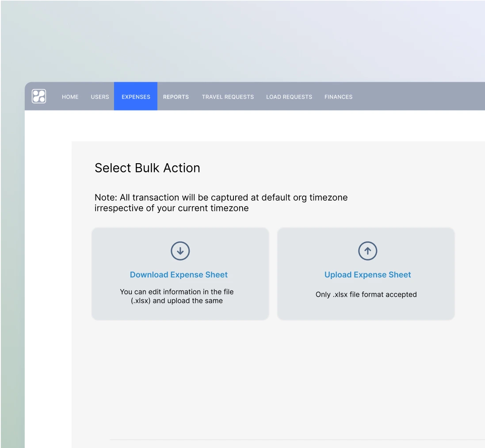
Task: Click the horizontal divider below the cards
Action: 296,440
